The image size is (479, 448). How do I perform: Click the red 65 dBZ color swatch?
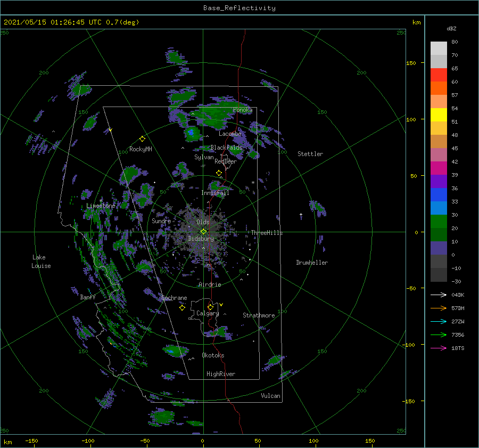click(439, 75)
